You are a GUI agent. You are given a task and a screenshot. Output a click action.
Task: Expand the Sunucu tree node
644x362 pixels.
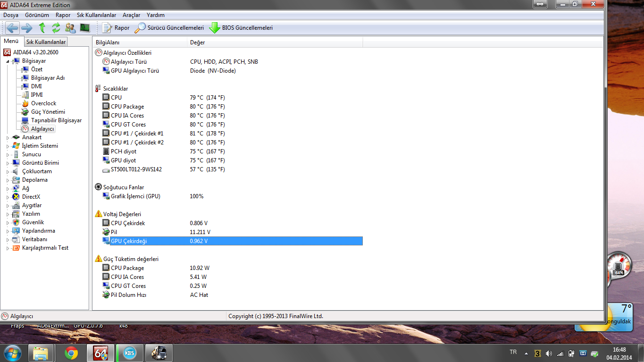point(8,155)
